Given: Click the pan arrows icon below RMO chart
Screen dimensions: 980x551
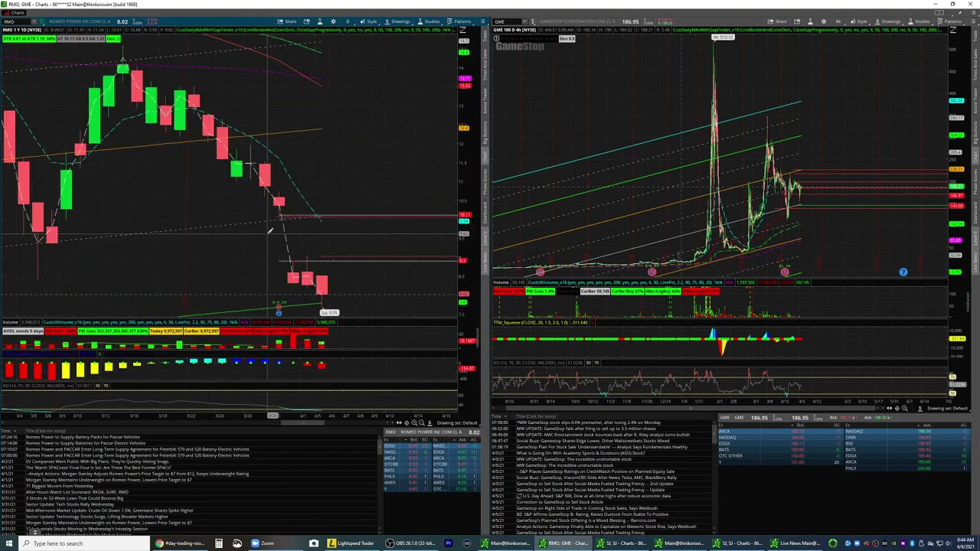Looking at the screenshot, I should [x=399, y=422].
